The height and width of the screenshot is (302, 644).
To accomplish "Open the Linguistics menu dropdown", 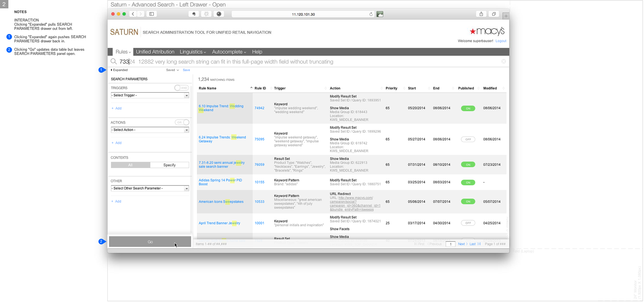I will click(x=193, y=52).
